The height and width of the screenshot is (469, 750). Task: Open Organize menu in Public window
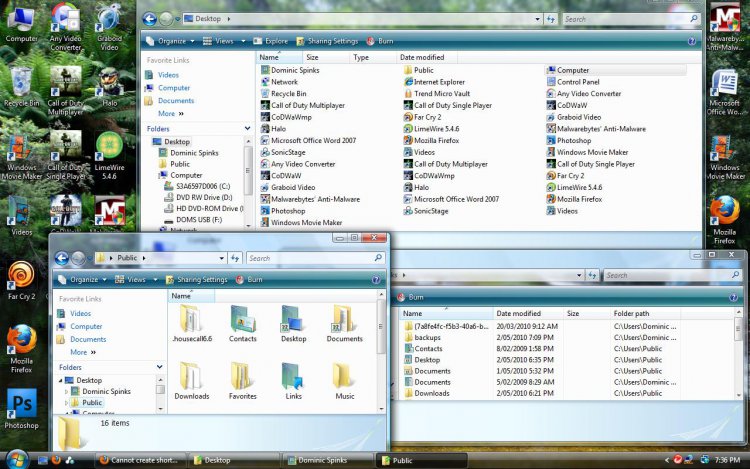pyautogui.click(x=82, y=280)
